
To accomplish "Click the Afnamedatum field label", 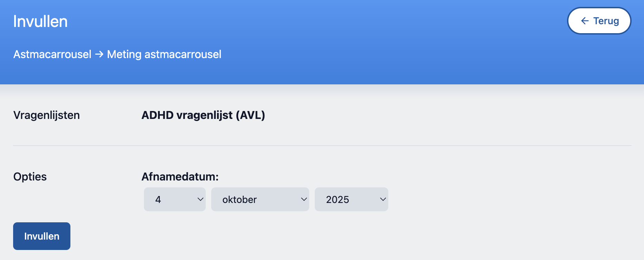I will [x=180, y=177].
